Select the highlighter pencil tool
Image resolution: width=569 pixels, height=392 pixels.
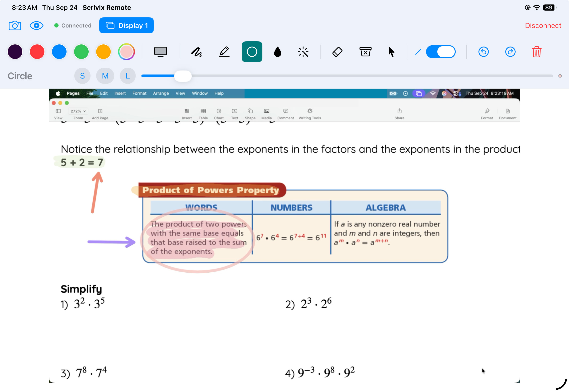pyautogui.click(x=224, y=52)
